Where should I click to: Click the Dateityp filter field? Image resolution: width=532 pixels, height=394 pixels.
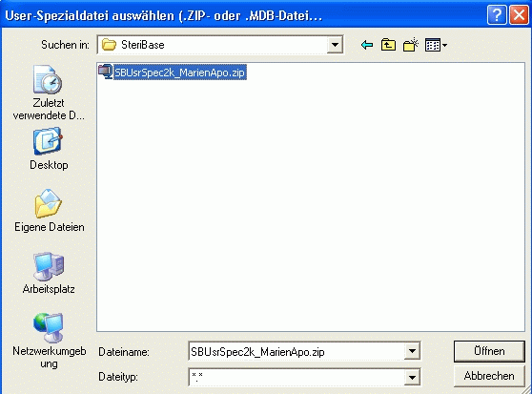[x=297, y=377]
